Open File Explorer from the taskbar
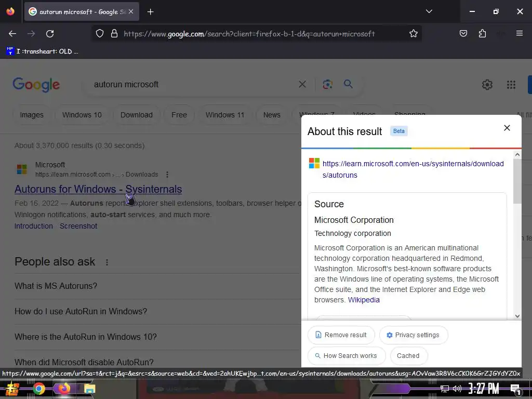532x399 pixels. 89,389
